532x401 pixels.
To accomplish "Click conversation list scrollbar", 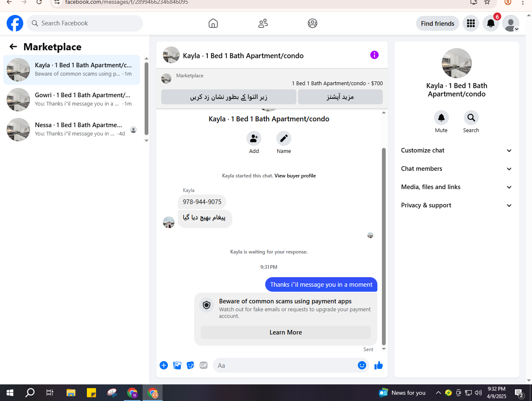I will pyautogui.click(x=146, y=99).
